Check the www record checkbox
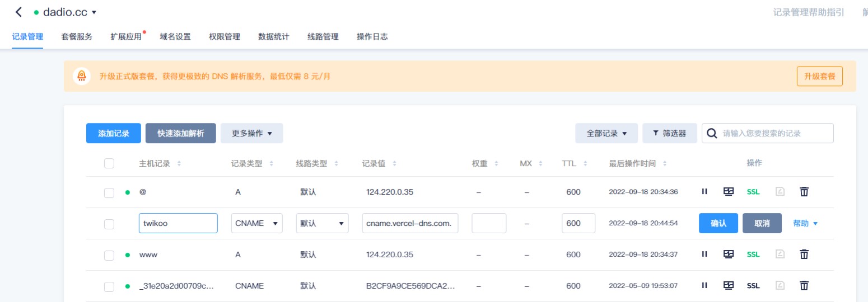This screenshot has width=868, height=302. tap(109, 255)
